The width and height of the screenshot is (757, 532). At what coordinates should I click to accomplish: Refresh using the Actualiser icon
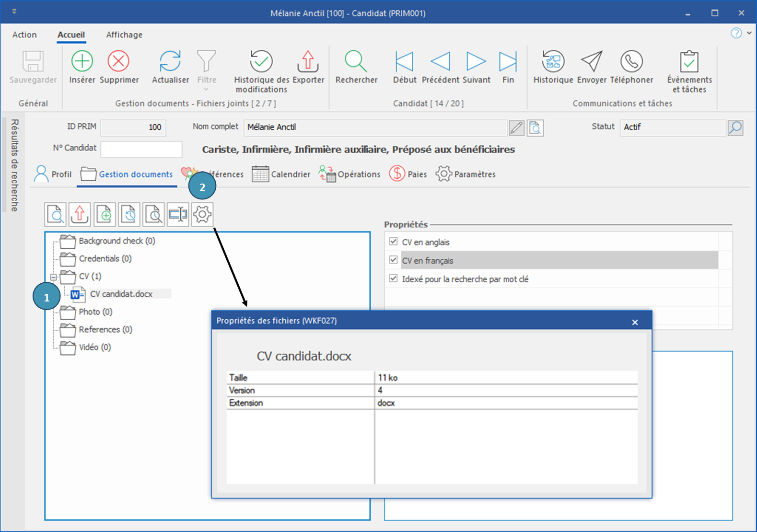170,61
